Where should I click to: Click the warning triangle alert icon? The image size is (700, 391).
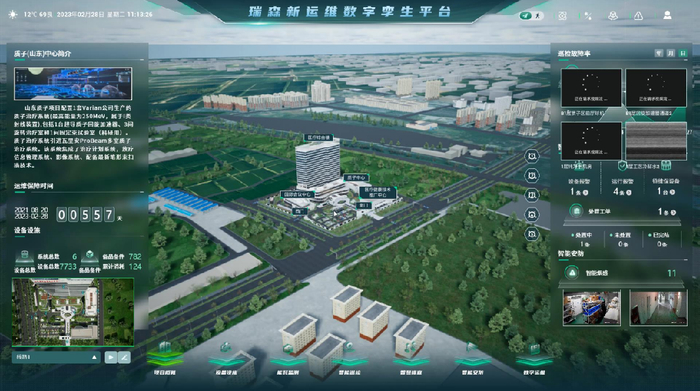(x=638, y=16)
